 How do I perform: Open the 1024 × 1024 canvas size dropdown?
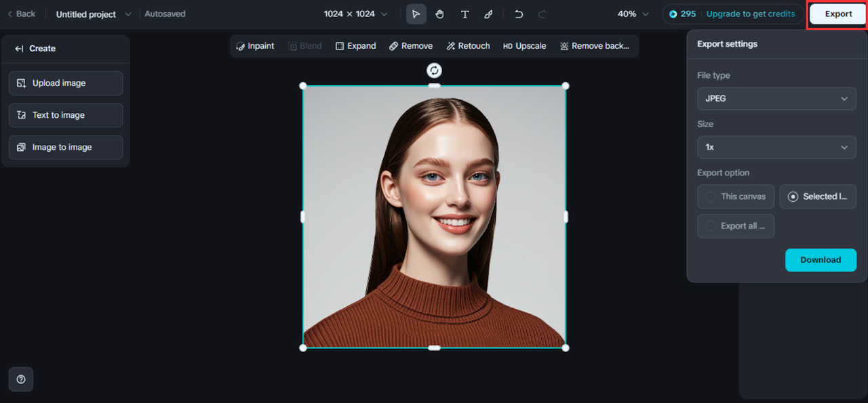point(356,14)
